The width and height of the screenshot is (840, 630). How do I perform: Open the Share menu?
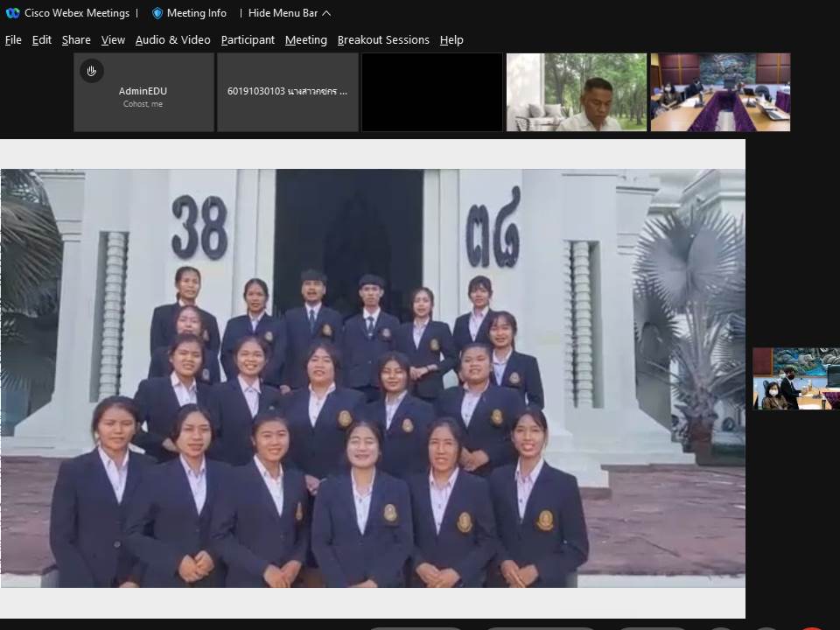coord(76,39)
